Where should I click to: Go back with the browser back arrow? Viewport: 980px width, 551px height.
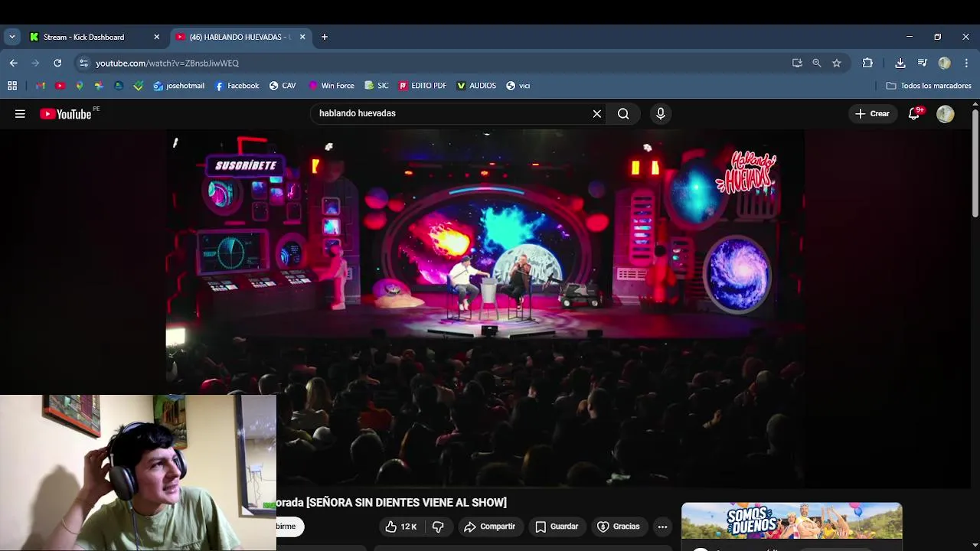pyautogui.click(x=14, y=63)
